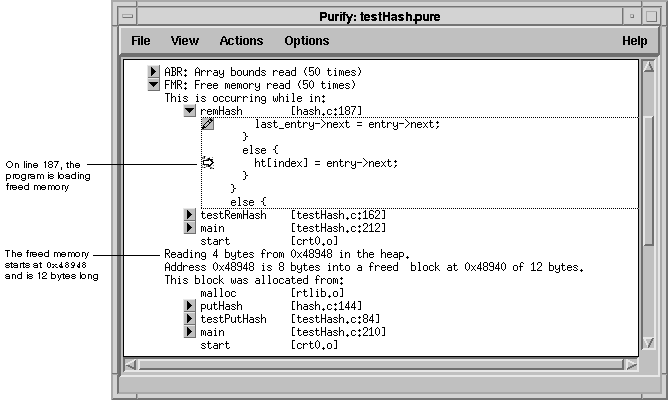Select the malloc [rtlib.o] line

pos(272,293)
